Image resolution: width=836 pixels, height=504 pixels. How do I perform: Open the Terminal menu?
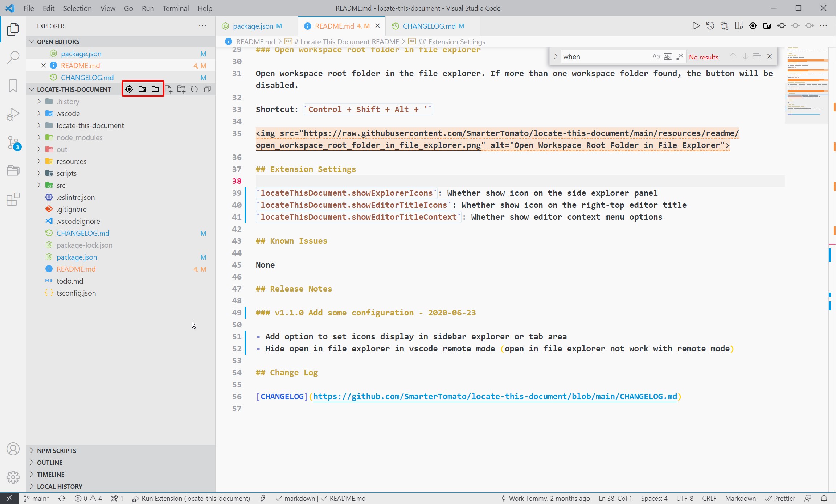175,8
